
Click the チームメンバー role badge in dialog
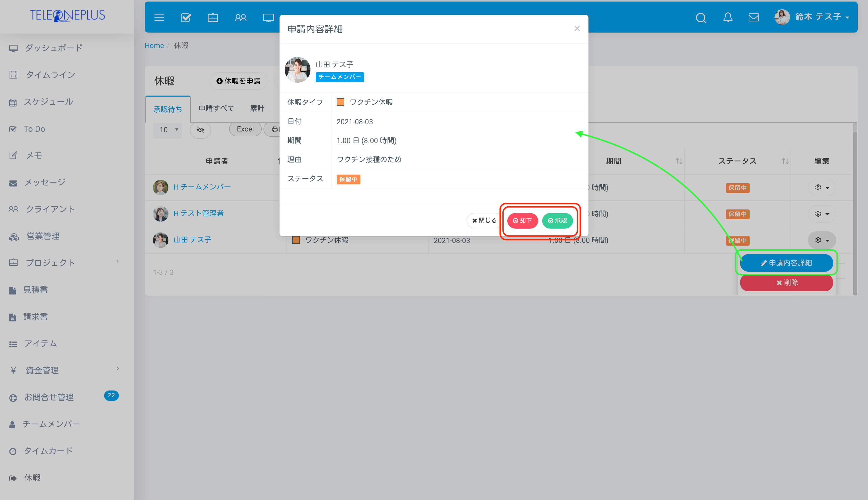(340, 77)
